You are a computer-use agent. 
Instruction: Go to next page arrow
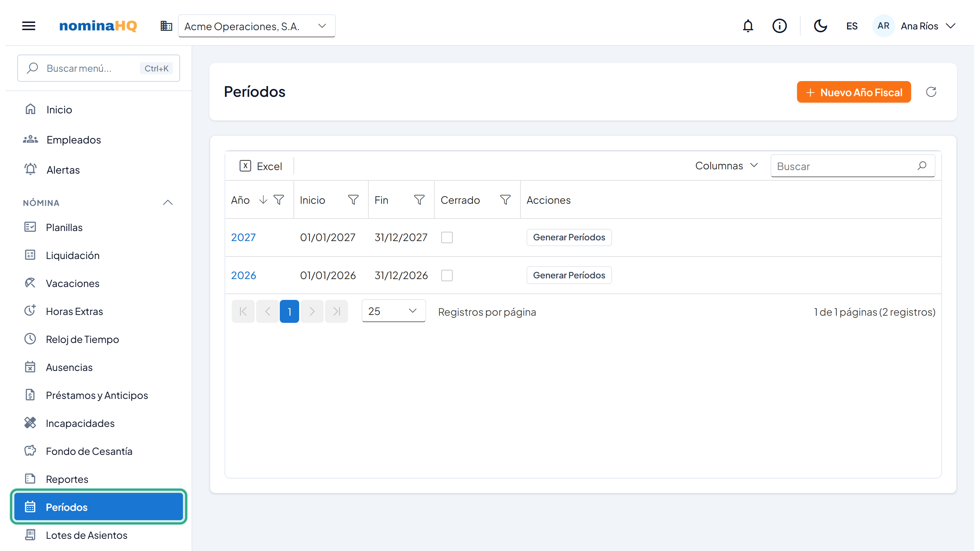point(312,311)
